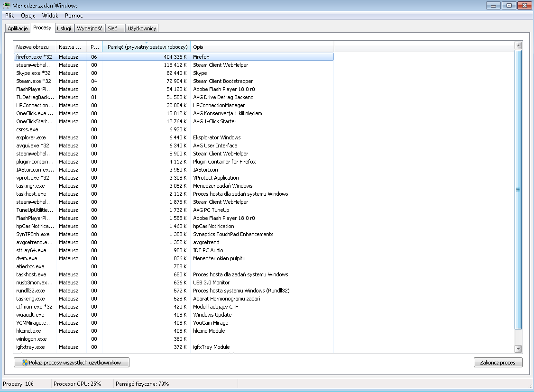534x392 pixels.
Task: Click the Menedżer okien pulpitu description
Action: coord(219,258)
